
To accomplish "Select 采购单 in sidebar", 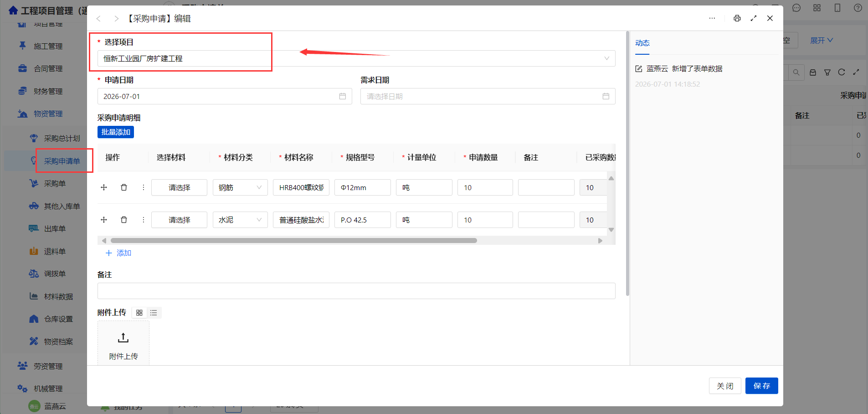I will pos(55,183).
